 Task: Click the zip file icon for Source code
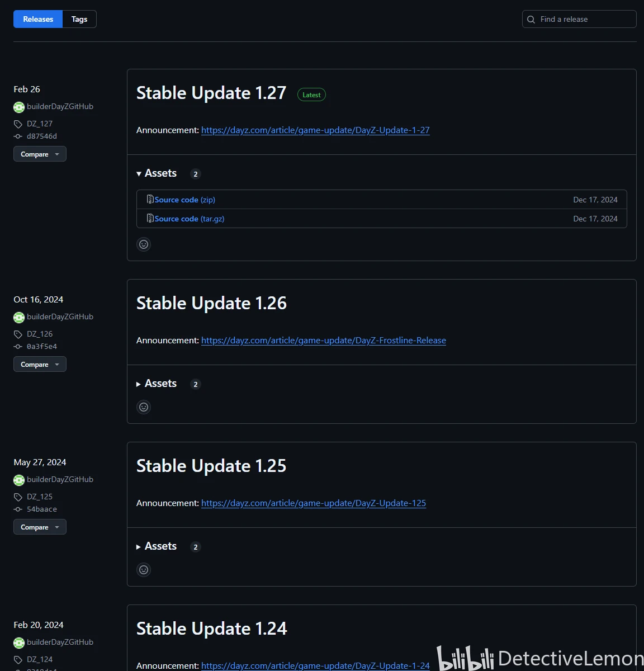(150, 200)
